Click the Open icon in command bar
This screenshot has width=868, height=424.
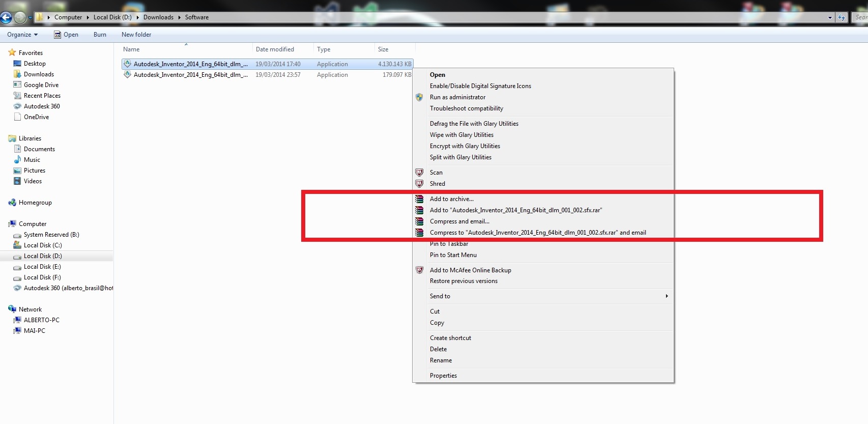click(57, 35)
